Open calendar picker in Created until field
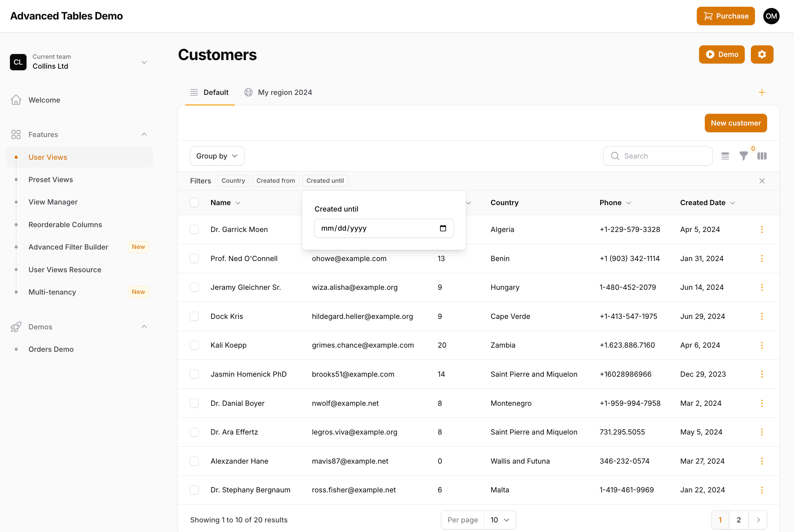Image resolution: width=794 pixels, height=532 pixels. [x=443, y=228]
